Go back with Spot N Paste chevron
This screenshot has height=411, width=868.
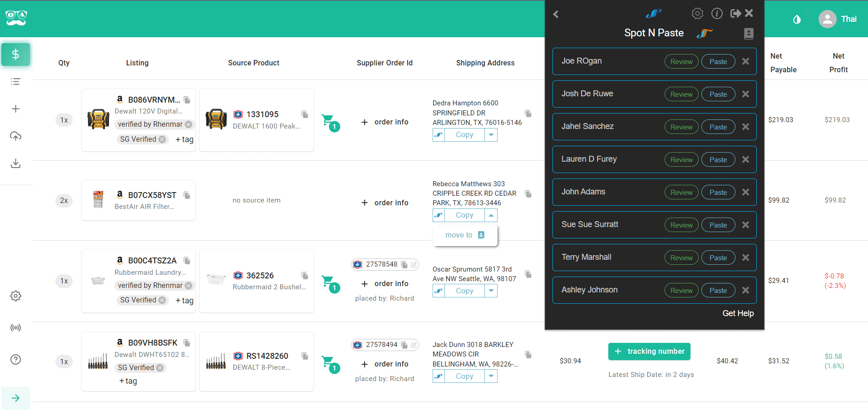[556, 14]
